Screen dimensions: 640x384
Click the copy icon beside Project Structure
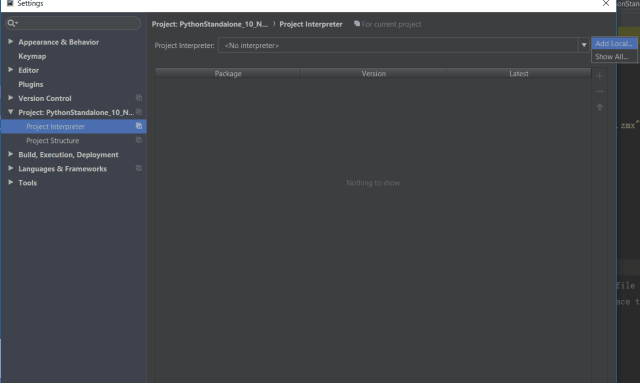139,140
